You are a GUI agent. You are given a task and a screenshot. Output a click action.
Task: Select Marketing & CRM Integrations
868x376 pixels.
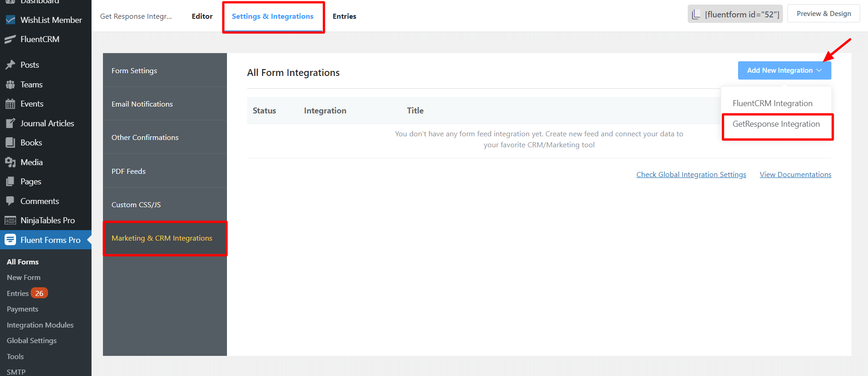click(x=165, y=238)
